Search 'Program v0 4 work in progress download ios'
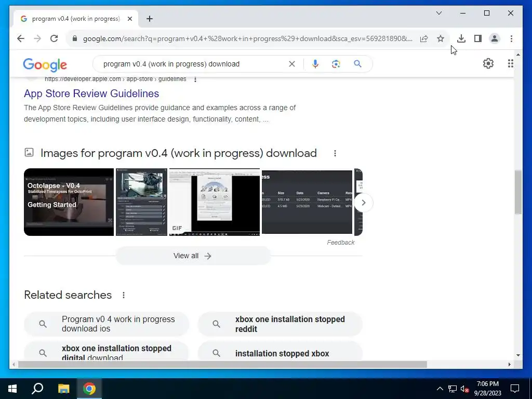The width and height of the screenshot is (532, 399). pyautogui.click(x=106, y=324)
